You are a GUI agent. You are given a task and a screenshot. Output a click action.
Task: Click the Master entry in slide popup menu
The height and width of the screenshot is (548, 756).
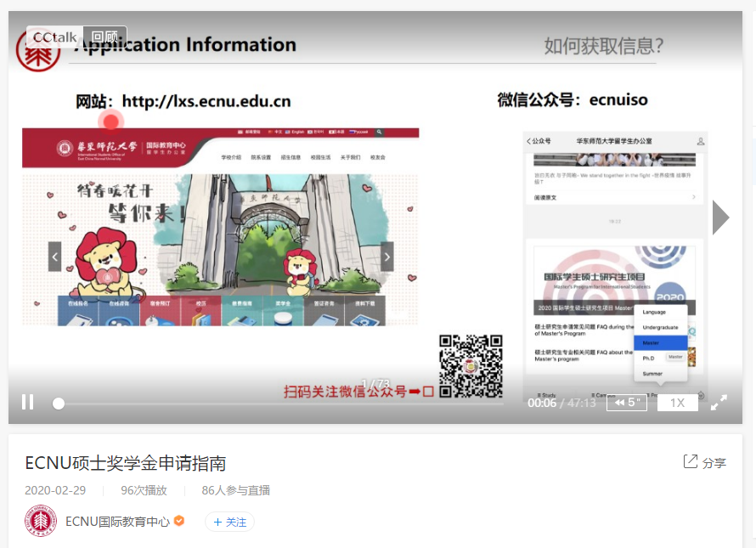(x=661, y=343)
